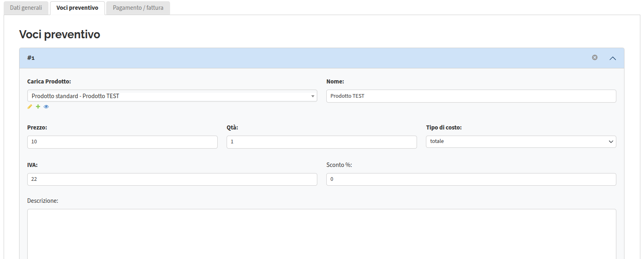644x259 pixels.
Task: Open the Carica Prodotto dropdown
Action: (x=172, y=96)
